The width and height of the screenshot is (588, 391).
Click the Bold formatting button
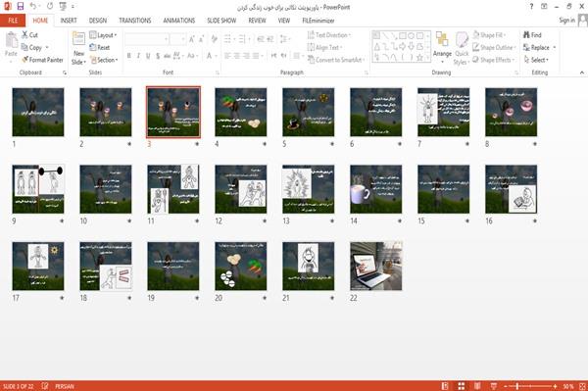128,56
